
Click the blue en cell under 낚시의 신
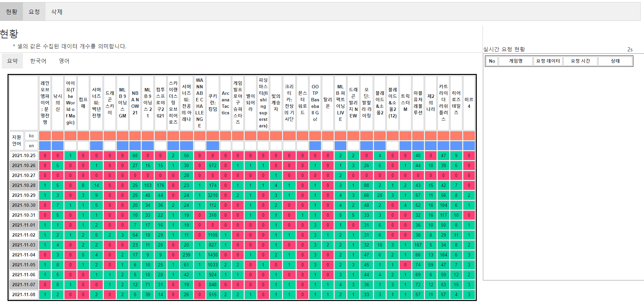click(x=57, y=146)
